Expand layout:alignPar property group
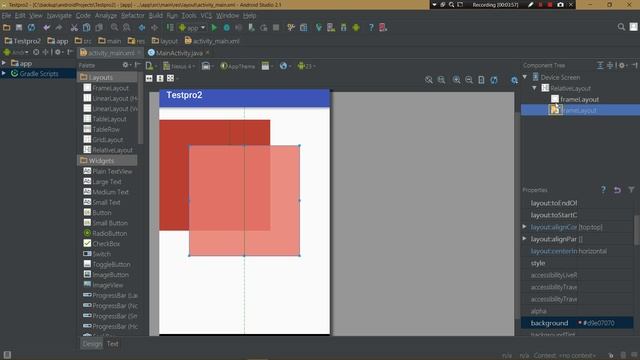Image resolution: width=640 pixels, height=360 pixels. pos(524,239)
